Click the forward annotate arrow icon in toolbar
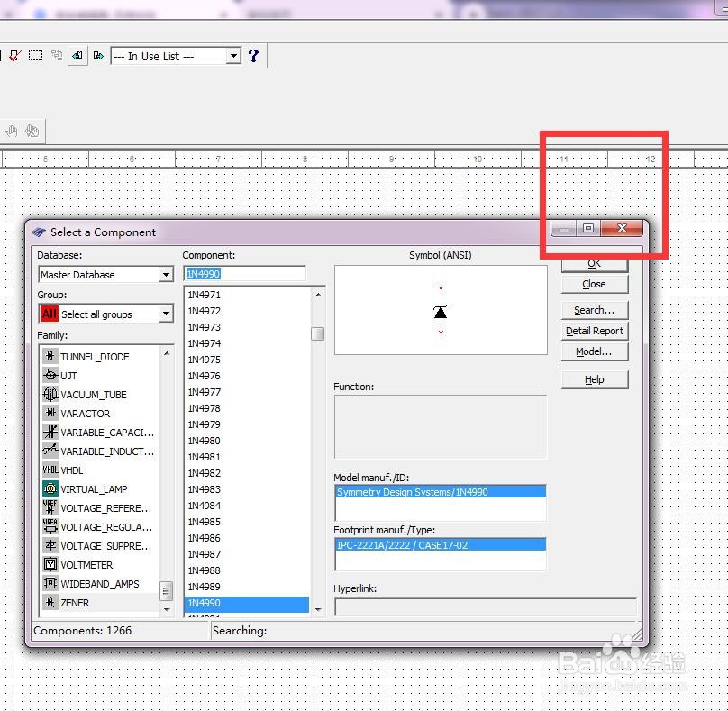The image size is (728, 711). (x=98, y=56)
